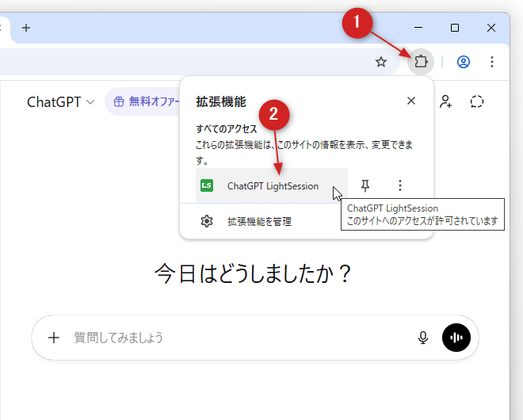Expand the ChatGPT model selector dropdown
This screenshot has height=420, width=523.
[x=60, y=101]
